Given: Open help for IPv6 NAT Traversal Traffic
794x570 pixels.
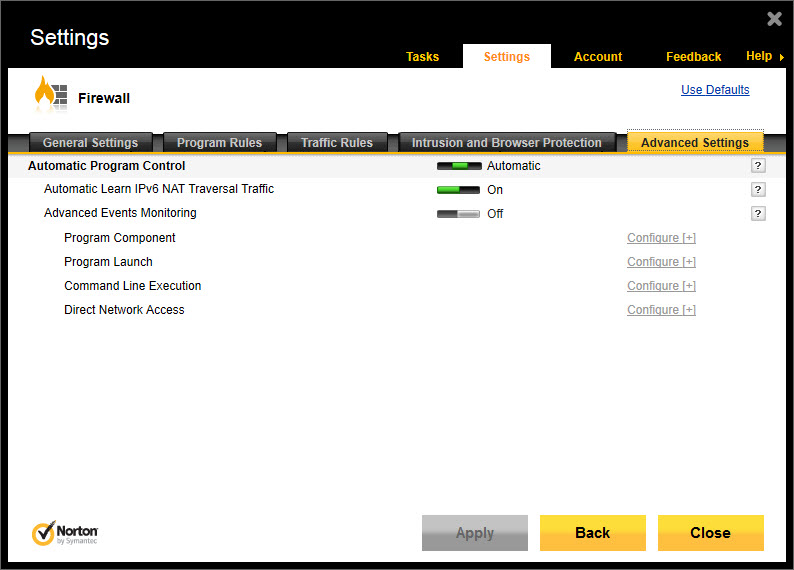Looking at the screenshot, I should pyautogui.click(x=758, y=190).
